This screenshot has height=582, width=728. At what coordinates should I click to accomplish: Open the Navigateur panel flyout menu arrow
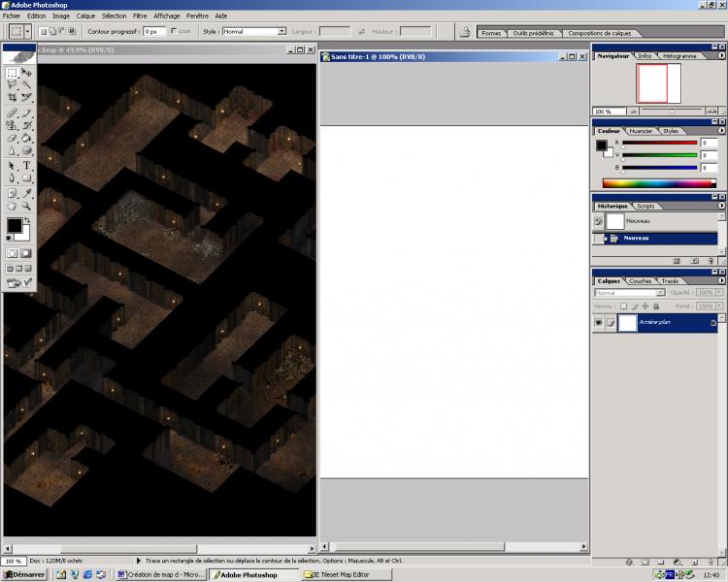[721, 55]
